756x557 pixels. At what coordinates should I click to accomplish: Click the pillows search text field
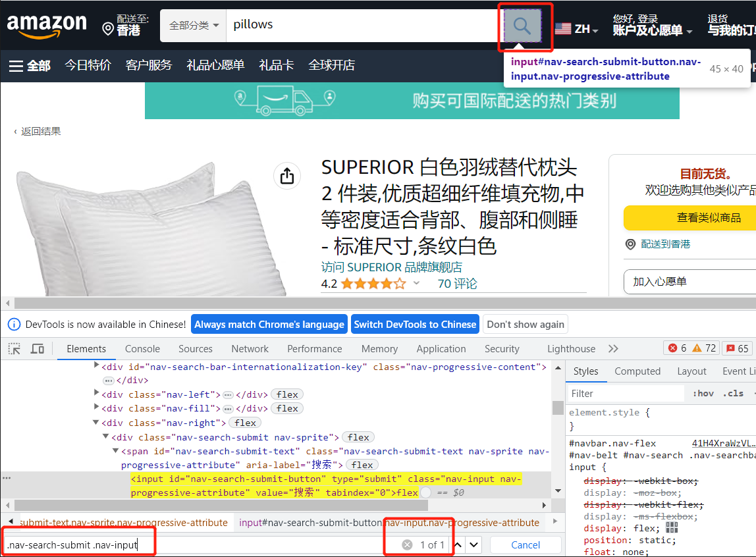tap(365, 26)
